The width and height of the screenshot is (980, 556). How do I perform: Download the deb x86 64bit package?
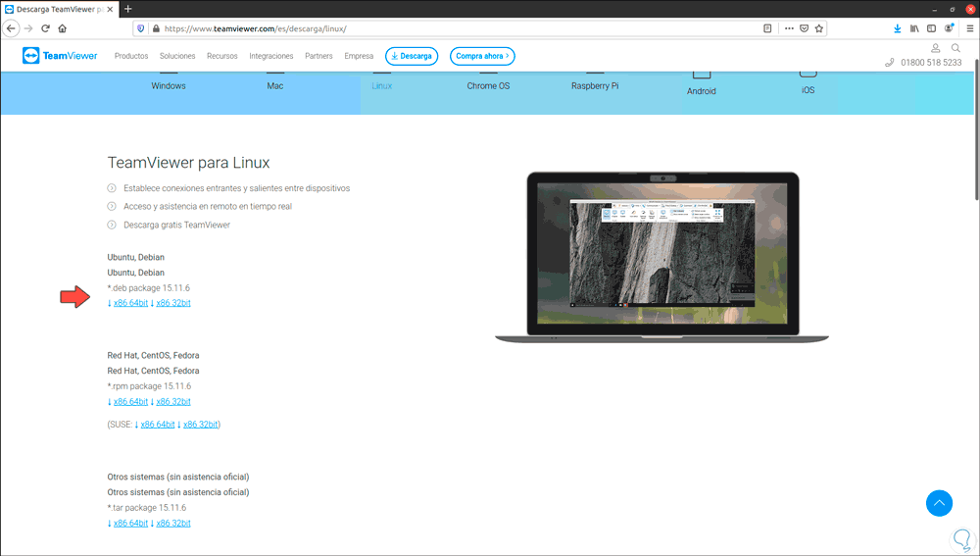pyautogui.click(x=130, y=303)
